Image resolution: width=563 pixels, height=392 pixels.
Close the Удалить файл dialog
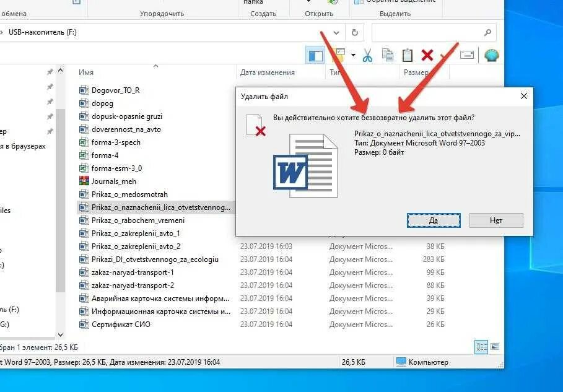click(524, 96)
